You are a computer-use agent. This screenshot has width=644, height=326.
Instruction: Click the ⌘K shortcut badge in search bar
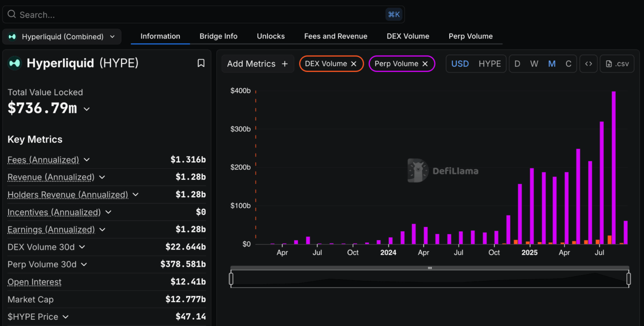(393, 14)
